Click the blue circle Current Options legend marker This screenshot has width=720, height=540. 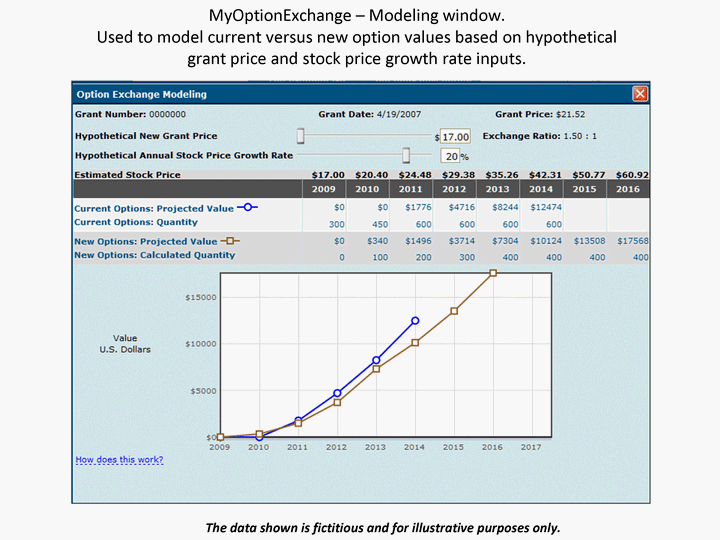(244, 209)
